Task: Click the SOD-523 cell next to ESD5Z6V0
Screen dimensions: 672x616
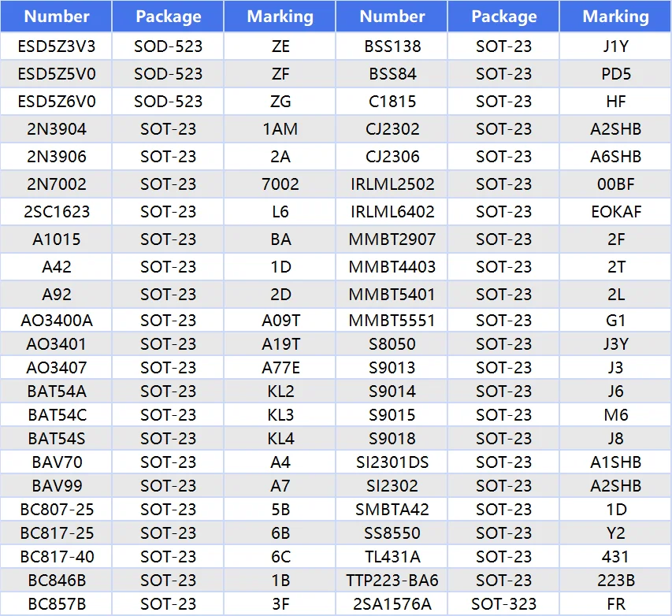Action: tap(168, 102)
